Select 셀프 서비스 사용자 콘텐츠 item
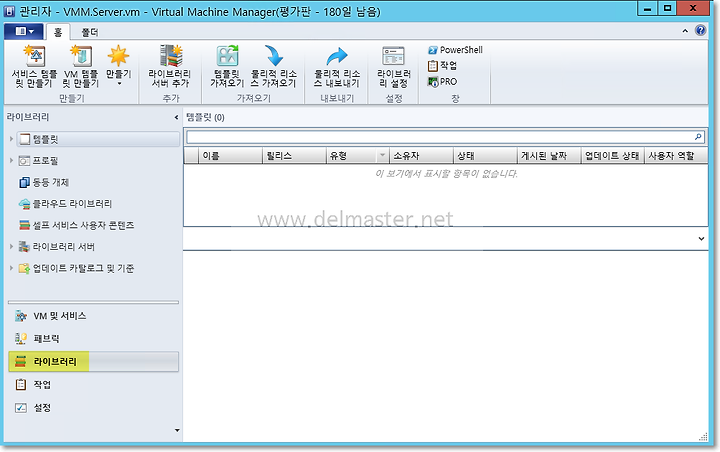Viewport: 720px width, 452px height. point(76,225)
